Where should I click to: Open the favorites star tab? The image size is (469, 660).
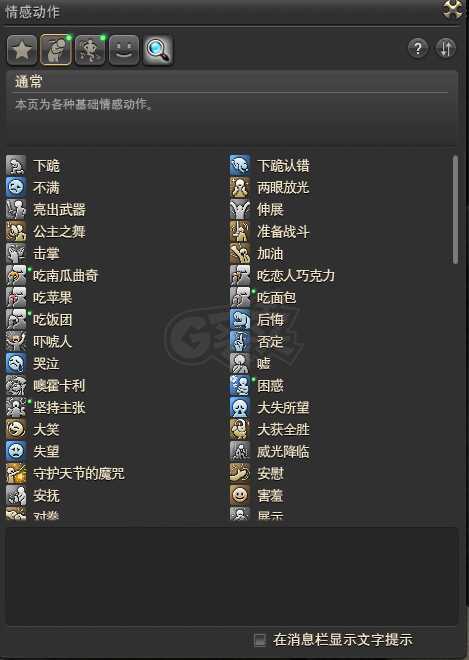coord(21,50)
